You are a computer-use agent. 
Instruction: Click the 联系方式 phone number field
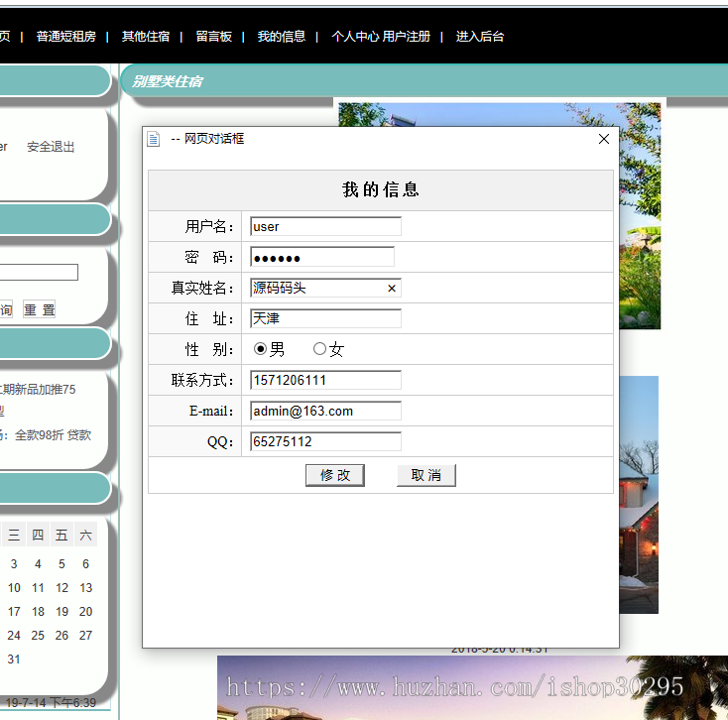(325, 380)
